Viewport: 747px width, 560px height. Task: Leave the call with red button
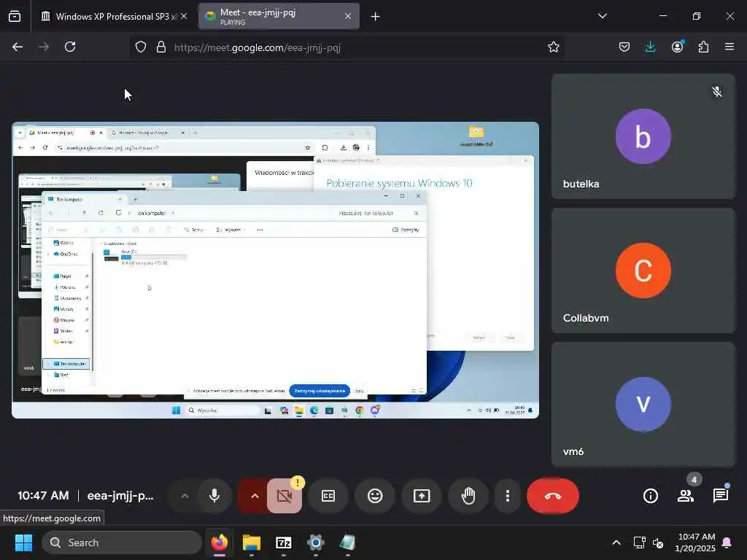tap(553, 496)
